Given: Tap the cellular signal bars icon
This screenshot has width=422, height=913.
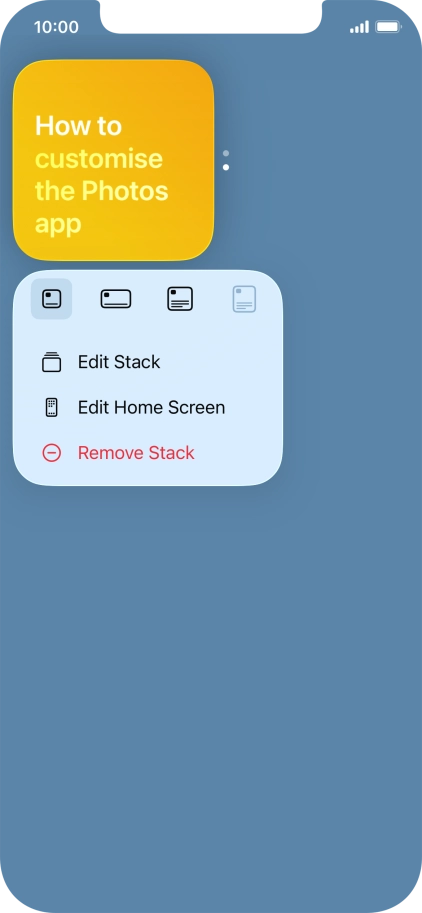Looking at the screenshot, I should 359,27.
